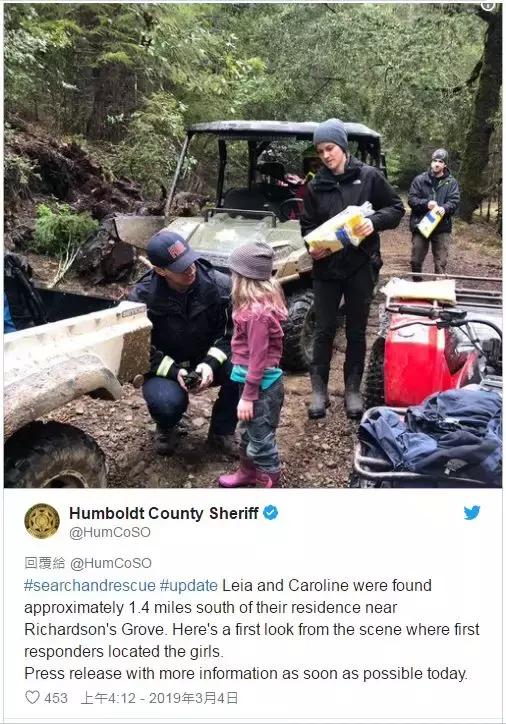
Task: Click the blue Twitter bird logo
Action: [x=472, y=513]
